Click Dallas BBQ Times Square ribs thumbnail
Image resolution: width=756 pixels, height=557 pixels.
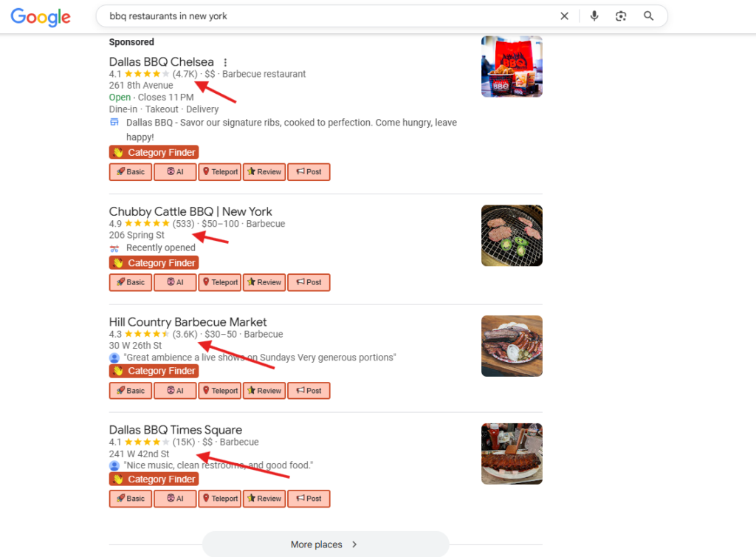512,454
